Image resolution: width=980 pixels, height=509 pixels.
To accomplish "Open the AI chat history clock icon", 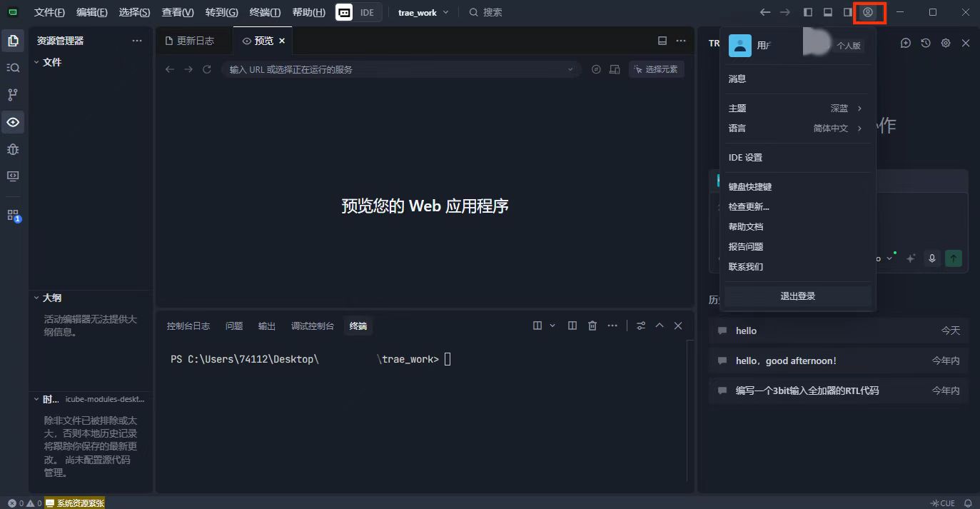I will [926, 43].
